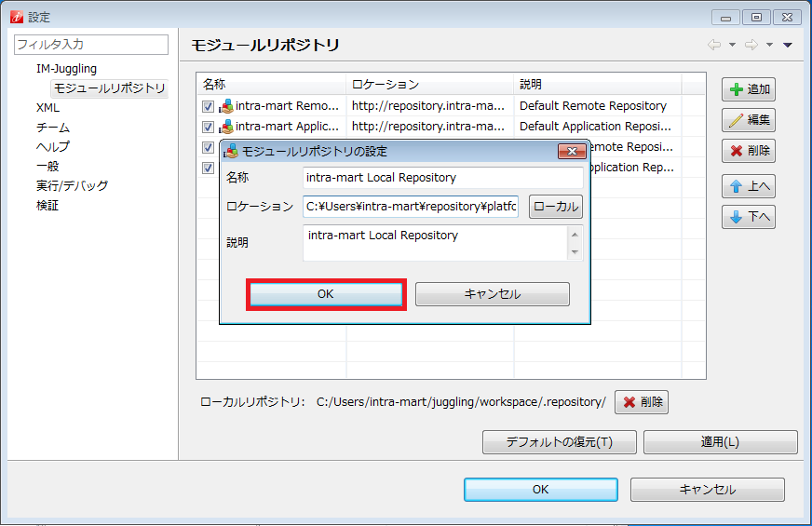Click the back navigation arrow icon
Screen dimensions: 812x526
(x=714, y=45)
